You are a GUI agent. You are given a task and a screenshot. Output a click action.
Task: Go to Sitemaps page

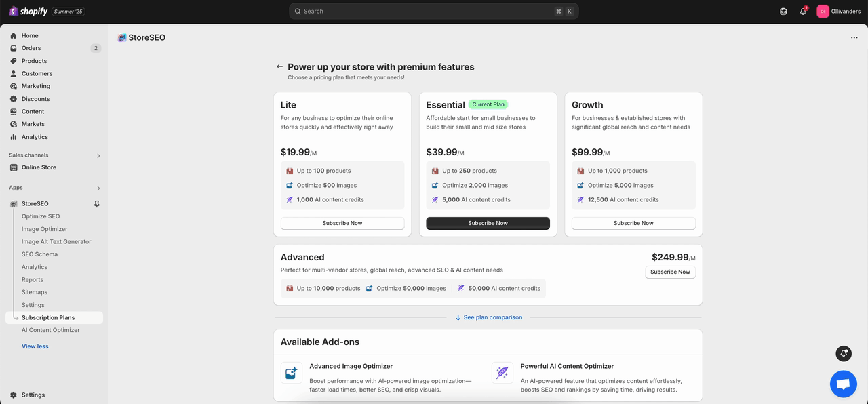[x=35, y=292]
